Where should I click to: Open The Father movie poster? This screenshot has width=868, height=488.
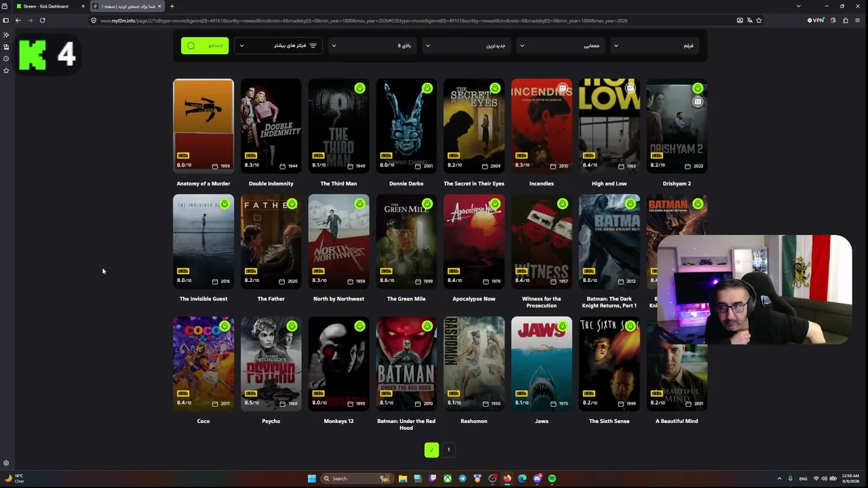[271, 242]
